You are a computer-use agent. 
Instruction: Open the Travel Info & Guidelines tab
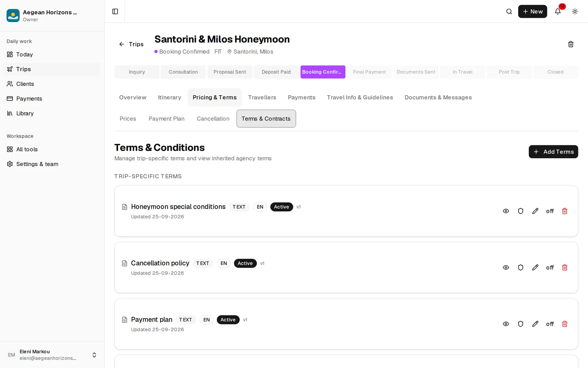point(360,98)
